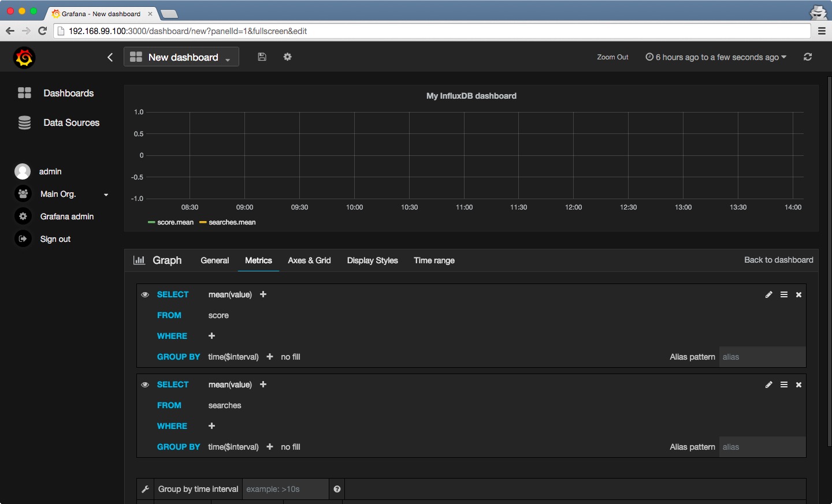Click the admin avatar icon
This screenshot has height=504, width=832.
click(x=23, y=171)
